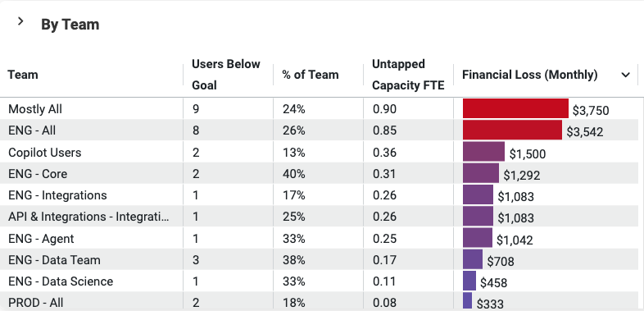644x311 pixels.
Task: Click the ENG - Agent team name
Action: coord(41,239)
